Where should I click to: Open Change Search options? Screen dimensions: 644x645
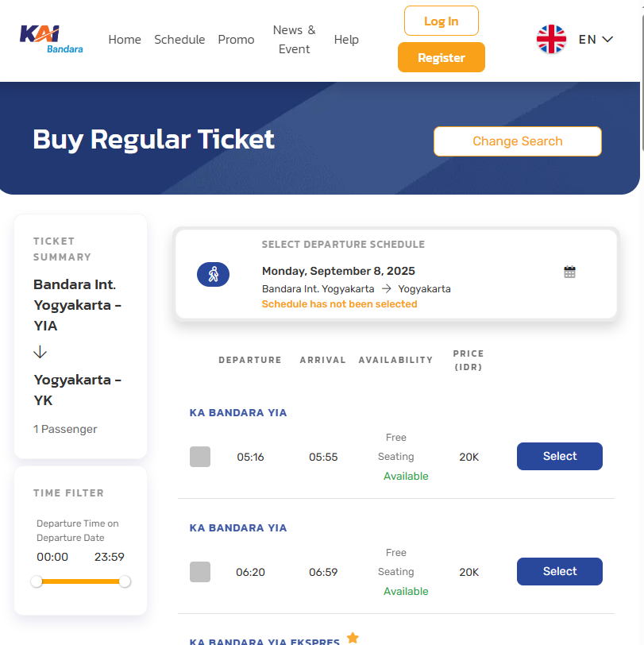pos(517,141)
